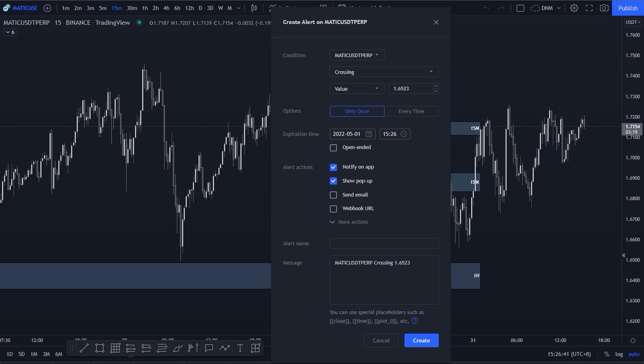Uncheck Notify on app
644x364 pixels.
pos(333,167)
